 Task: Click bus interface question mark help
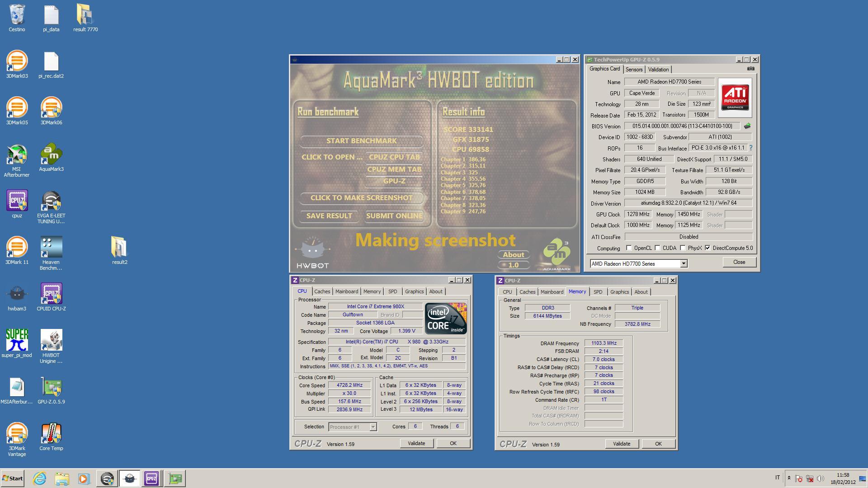pyautogui.click(x=750, y=148)
